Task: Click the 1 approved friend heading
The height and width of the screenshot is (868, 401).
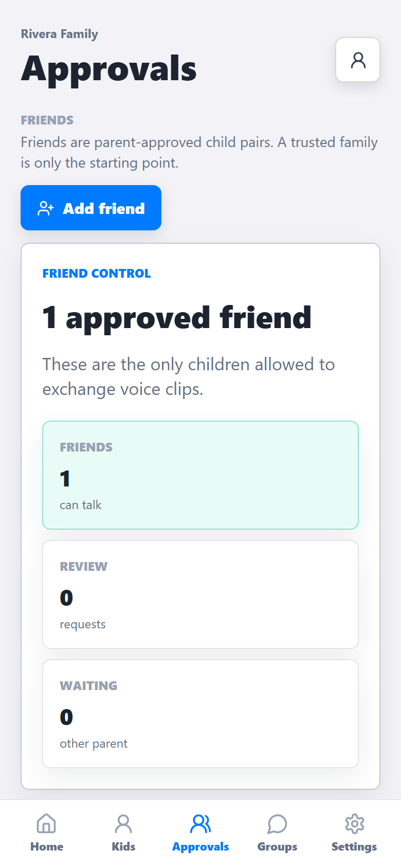Action: 177,318
